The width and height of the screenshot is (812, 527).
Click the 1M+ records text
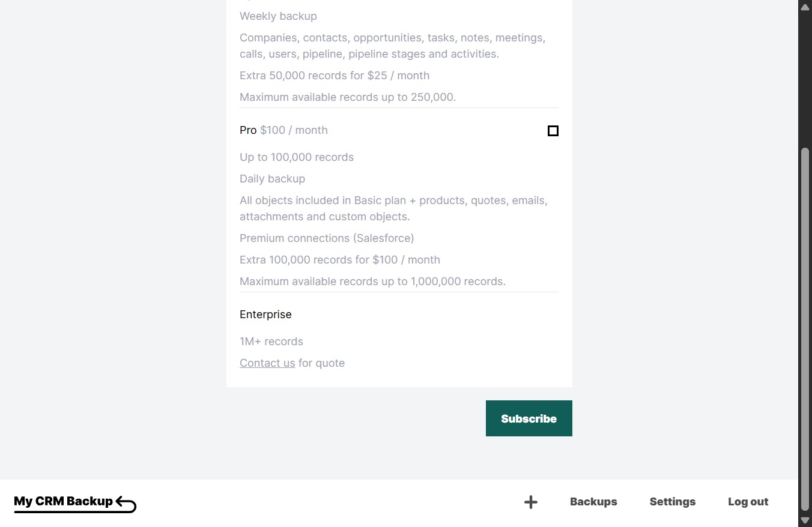pyautogui.click(x=271, y=342)
